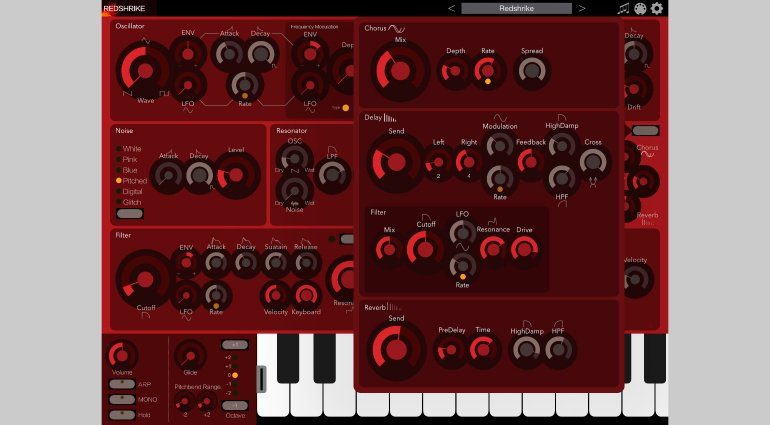Go to the next preset with right arrow
The image size is (770, 425).
[582, 9]
